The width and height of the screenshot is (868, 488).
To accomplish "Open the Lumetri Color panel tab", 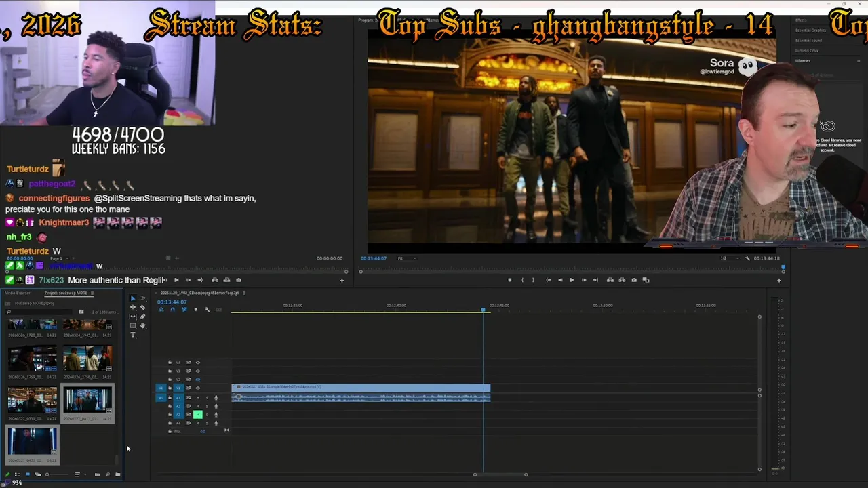I will (807, 50).
